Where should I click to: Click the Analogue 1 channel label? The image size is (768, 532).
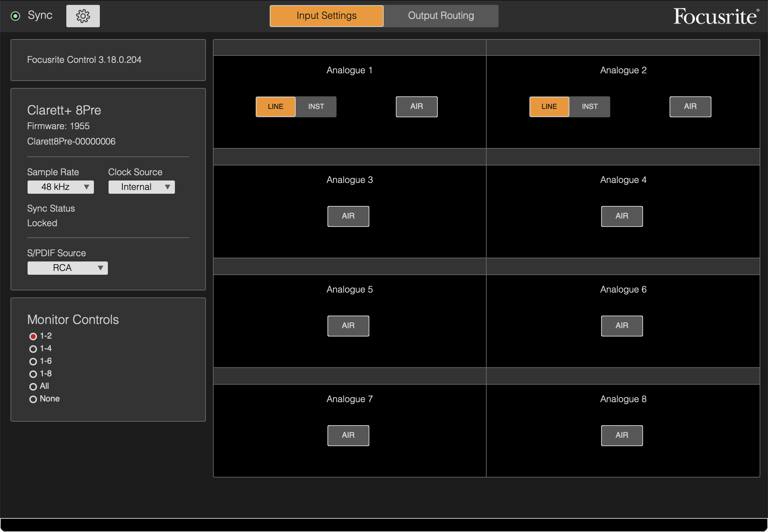349,70
